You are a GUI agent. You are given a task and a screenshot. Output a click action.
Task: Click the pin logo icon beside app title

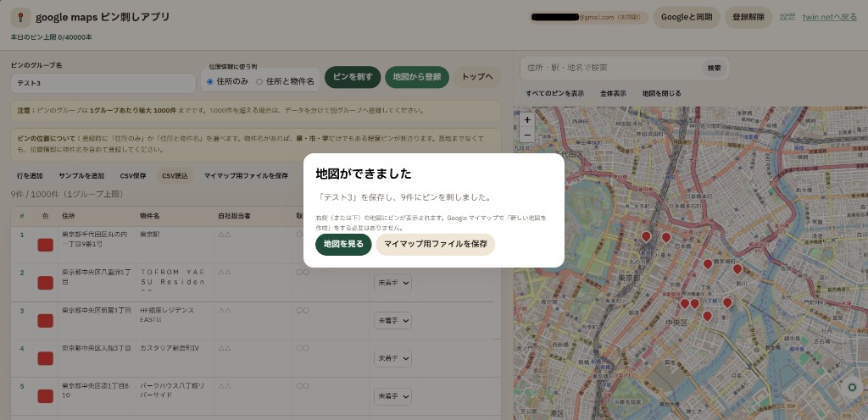(x=20, y=17)
